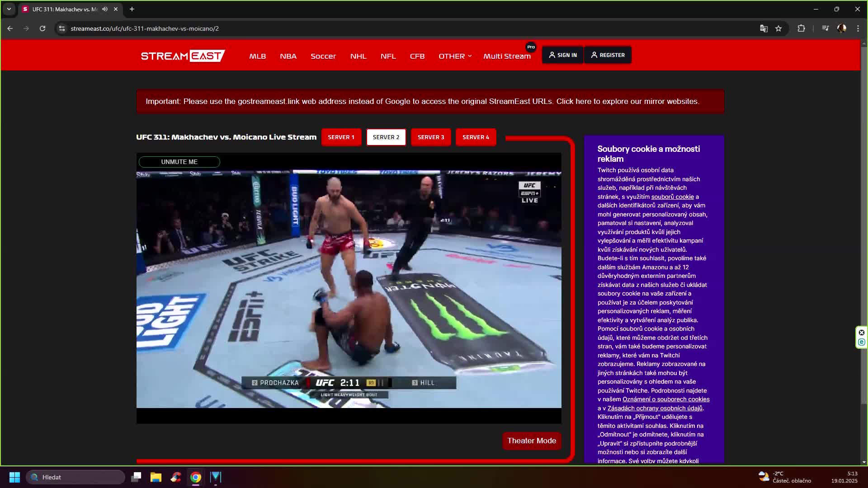
Task: Click the live stream video player
Action: coord(349,289)
